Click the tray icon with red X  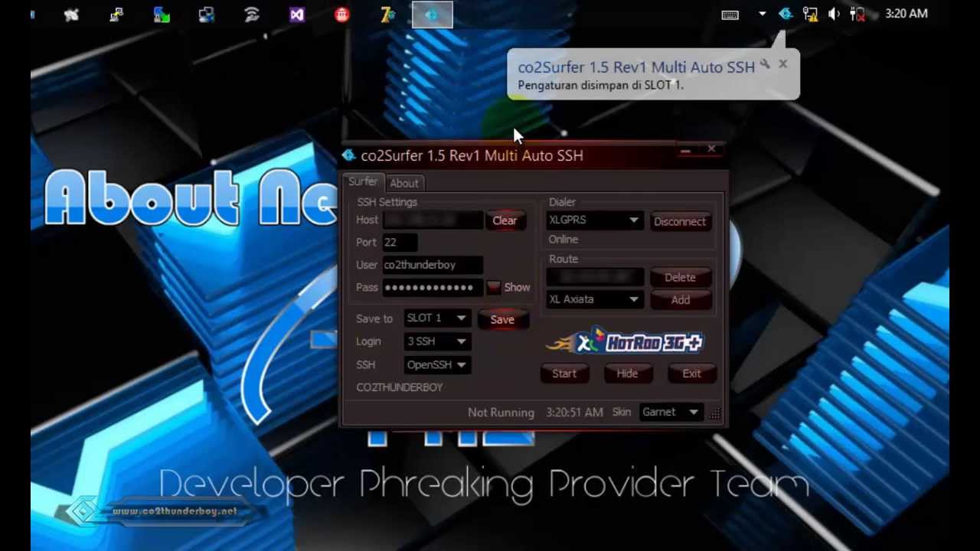click(x=857, y=14)
